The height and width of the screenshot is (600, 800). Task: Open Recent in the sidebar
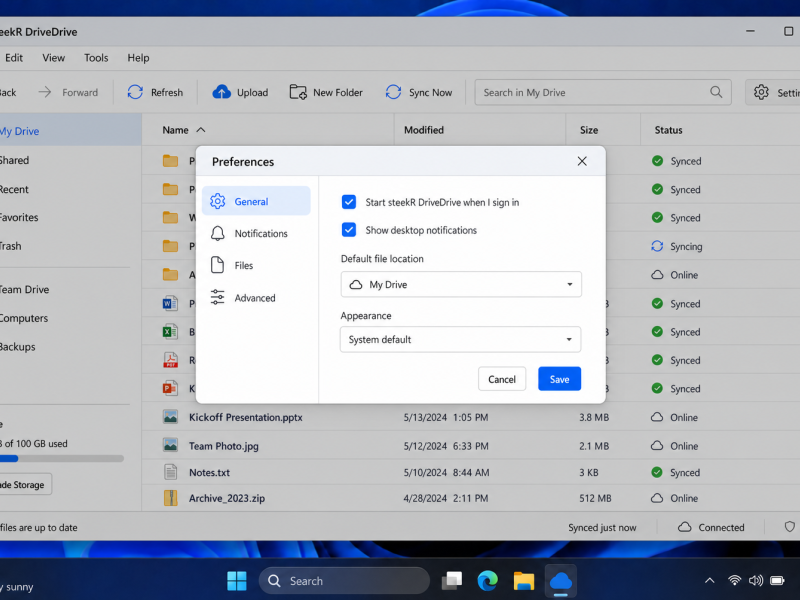coord(14,189)
